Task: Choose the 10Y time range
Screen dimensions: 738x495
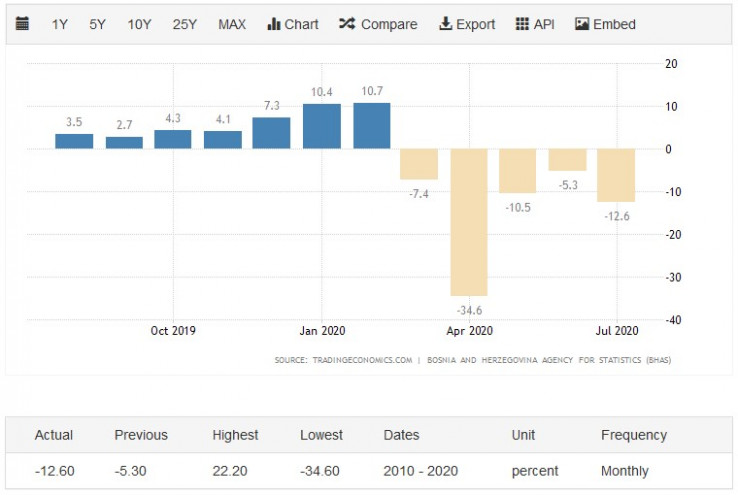Action: click(x=140, y=24)
